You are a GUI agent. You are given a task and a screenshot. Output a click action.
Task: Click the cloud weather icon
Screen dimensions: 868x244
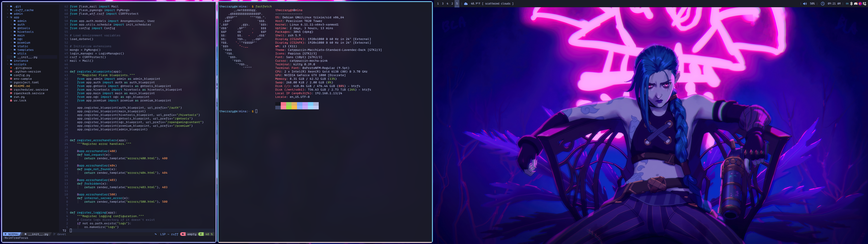coord(466,4)
